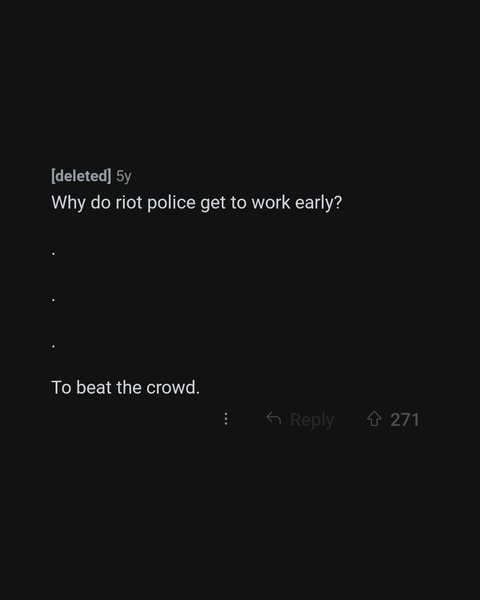Toggle upvote on the joke comment
Viewport: 480px width, 600px height.
tap(374, 419)
